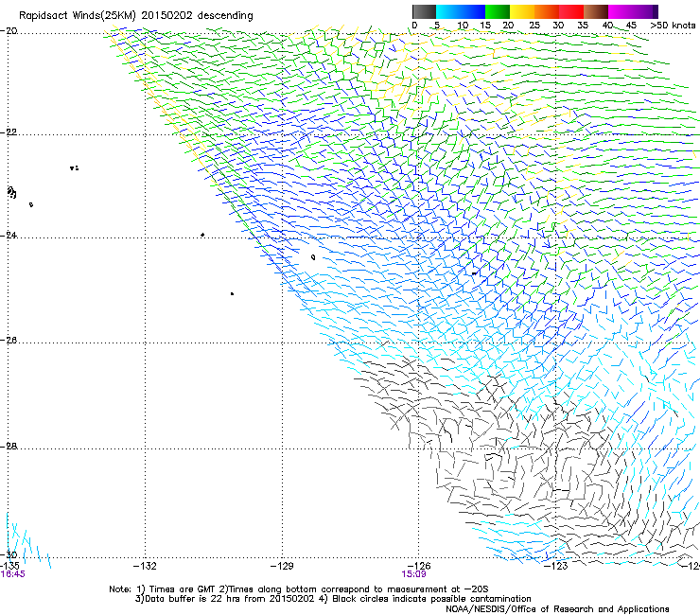700x615 pixels.
Task: Click the note line starting 'Note: 1) Times are GMT'
Action: point(299,589)
